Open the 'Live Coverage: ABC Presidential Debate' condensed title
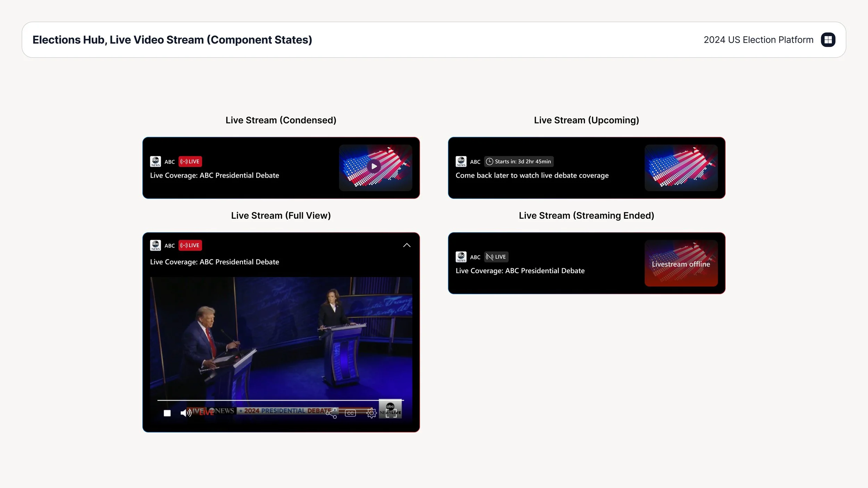 click(x=214, y=176)
